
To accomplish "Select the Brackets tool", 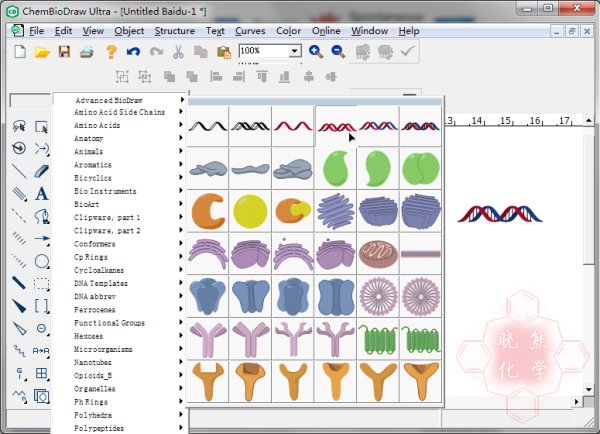I will 41,306.
